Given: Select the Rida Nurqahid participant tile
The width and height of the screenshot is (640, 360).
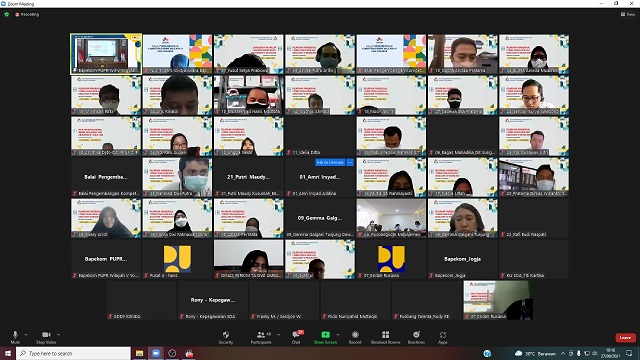Looking at the screenshot, I should tap(356, 300).
